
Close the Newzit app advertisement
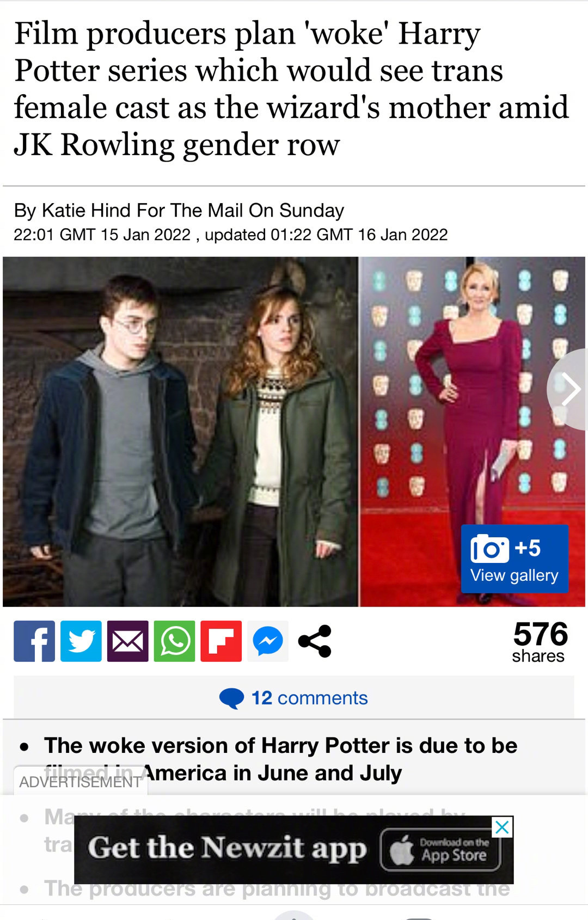[502, 827]
